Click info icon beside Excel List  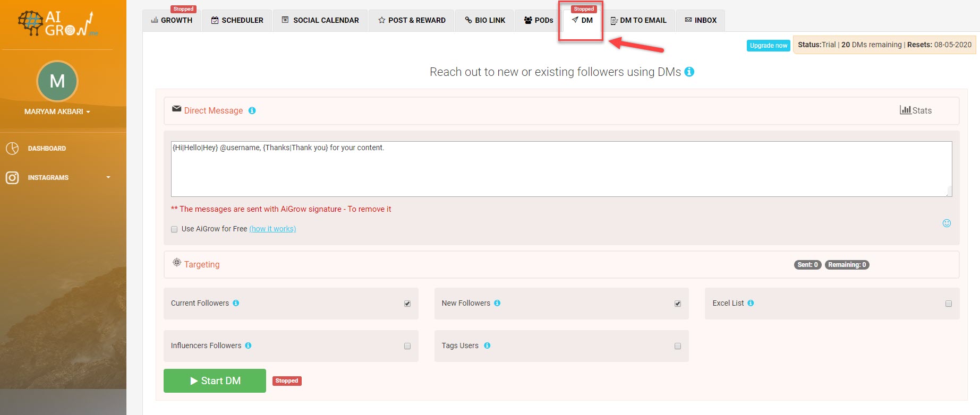point(751,303)
